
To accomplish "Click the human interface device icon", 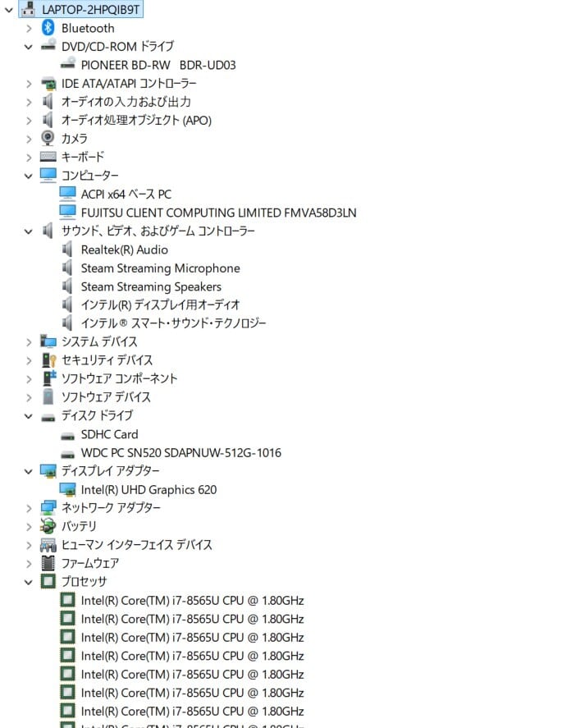I will point(48,545).
